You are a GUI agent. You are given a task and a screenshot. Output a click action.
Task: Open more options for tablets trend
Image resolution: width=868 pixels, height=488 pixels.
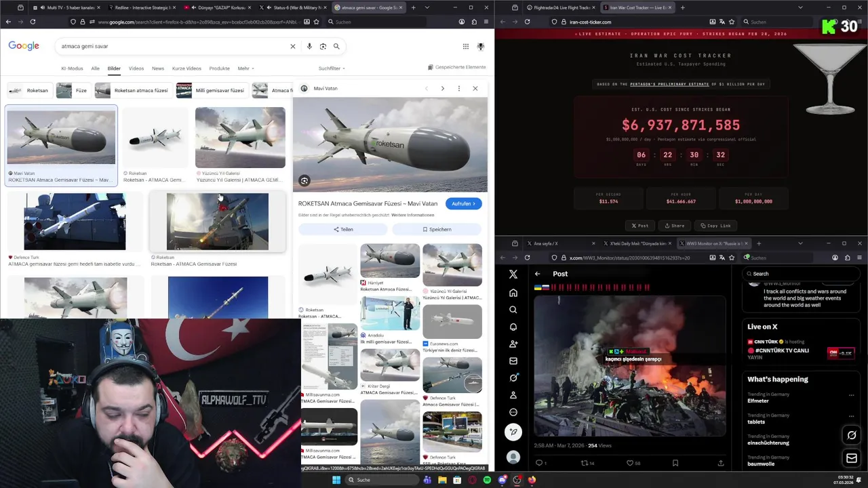pos(852,416)
